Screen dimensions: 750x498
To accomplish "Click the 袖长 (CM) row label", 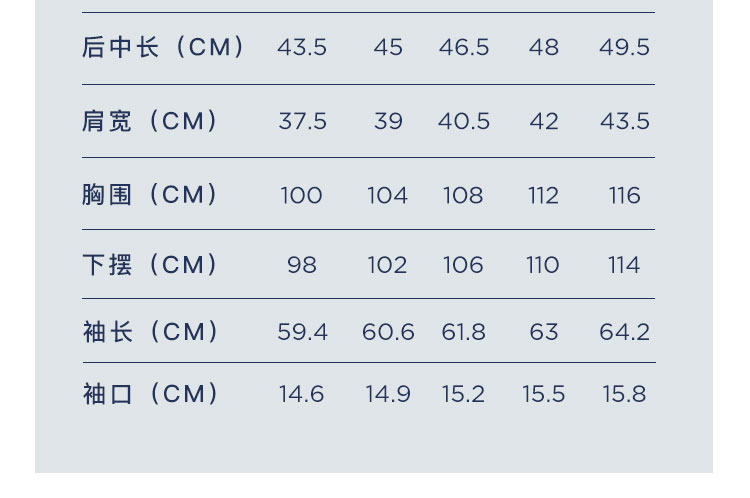I will pos(150,332).
